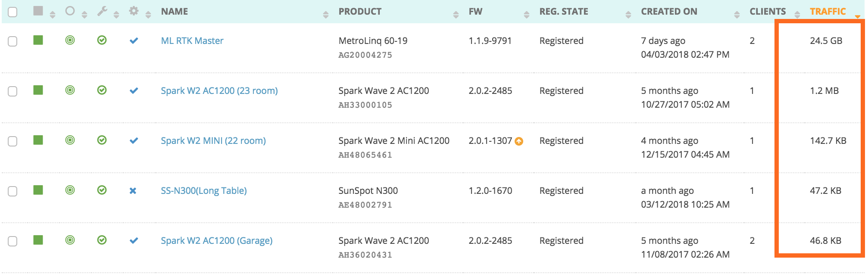
Task: Click the firmware update icon beside 2.0.1-1307
Action: click(x=519, y=141)
